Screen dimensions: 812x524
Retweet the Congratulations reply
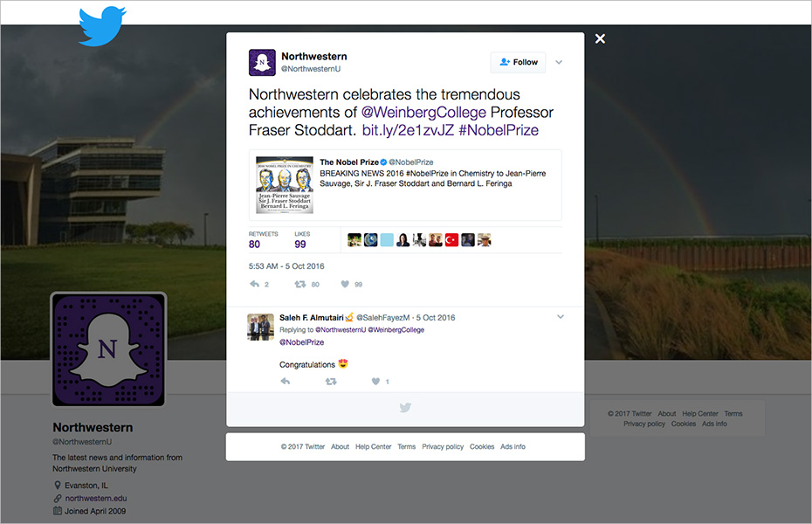(x=331, y=382)
